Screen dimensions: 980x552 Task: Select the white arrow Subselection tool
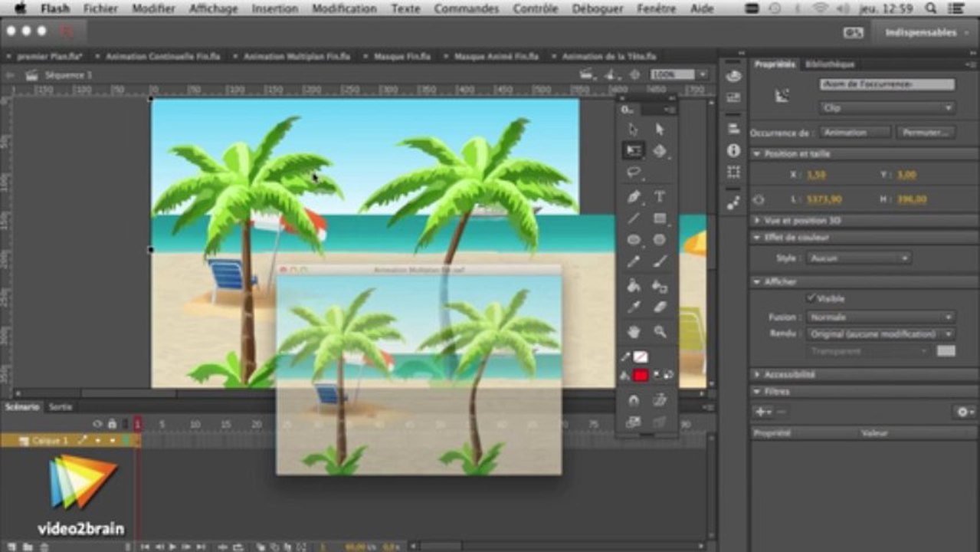660,130
